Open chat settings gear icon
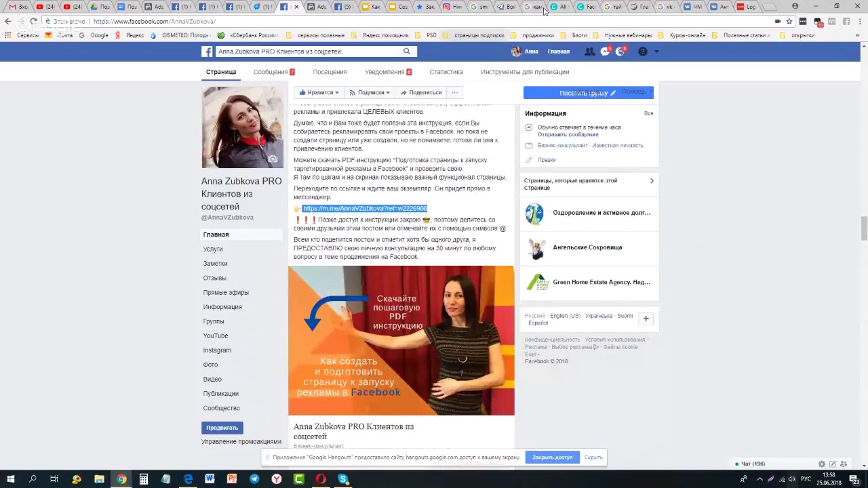 tap(822, 464)
